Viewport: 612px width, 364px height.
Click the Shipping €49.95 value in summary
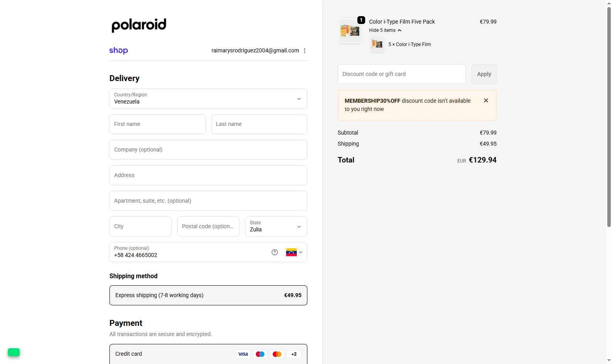click(x=488, y=144)
